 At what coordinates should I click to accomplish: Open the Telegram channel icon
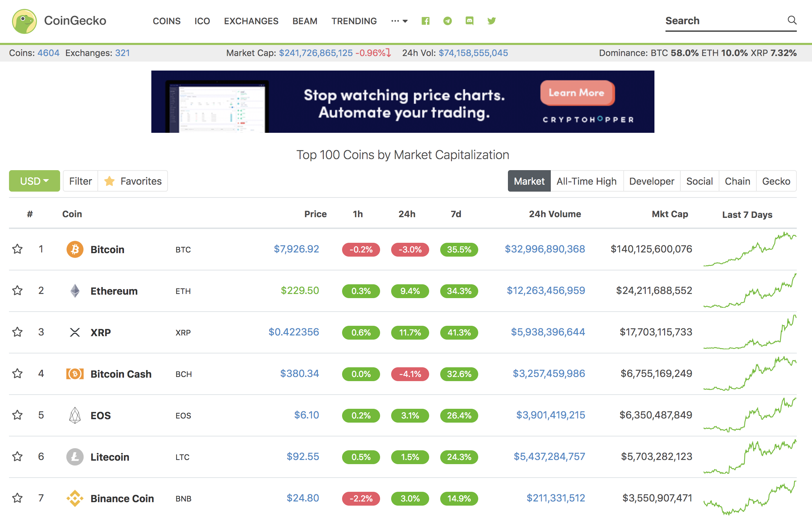(447, 21)
